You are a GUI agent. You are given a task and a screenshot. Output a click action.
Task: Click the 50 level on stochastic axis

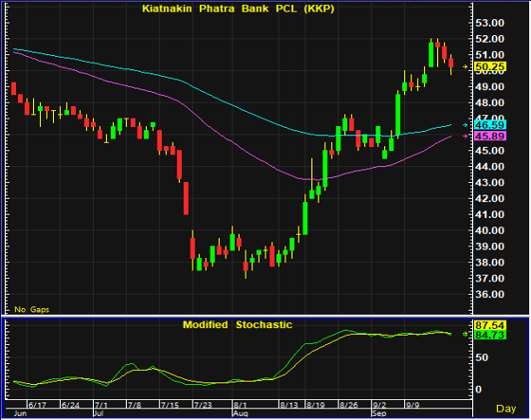(482, 357)
